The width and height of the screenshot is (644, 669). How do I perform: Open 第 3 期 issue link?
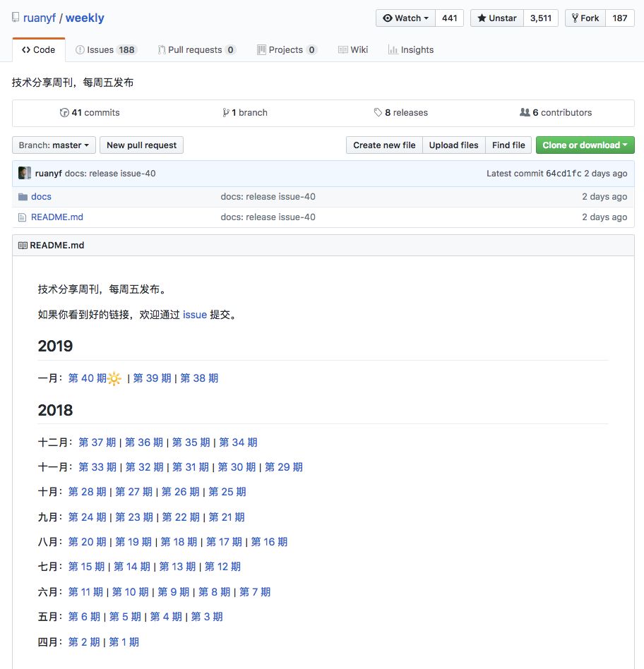point(207,617)
